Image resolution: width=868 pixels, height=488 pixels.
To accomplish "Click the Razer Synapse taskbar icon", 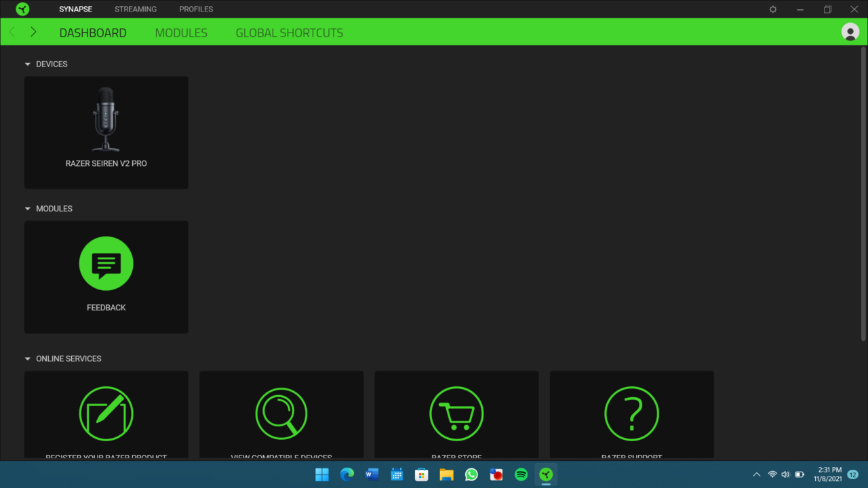I will click(546, 474).
